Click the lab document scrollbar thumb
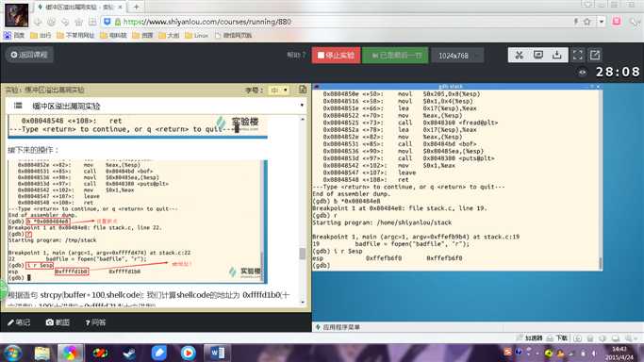 (x=303, y=254)
